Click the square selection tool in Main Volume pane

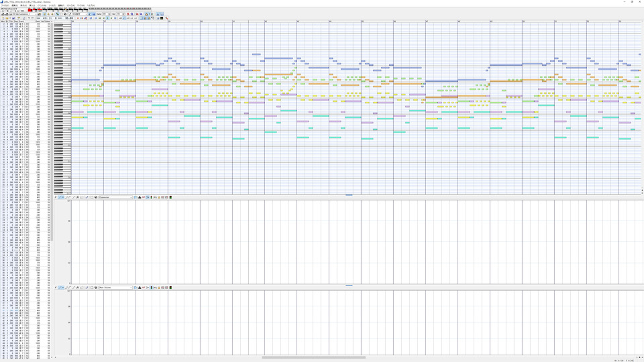point(92,288)
